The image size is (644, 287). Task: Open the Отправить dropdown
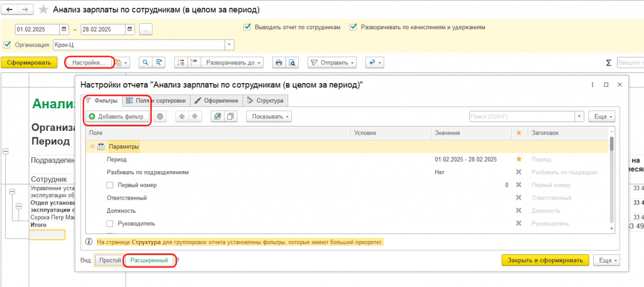pyautogui.click(x=332, y=62)
